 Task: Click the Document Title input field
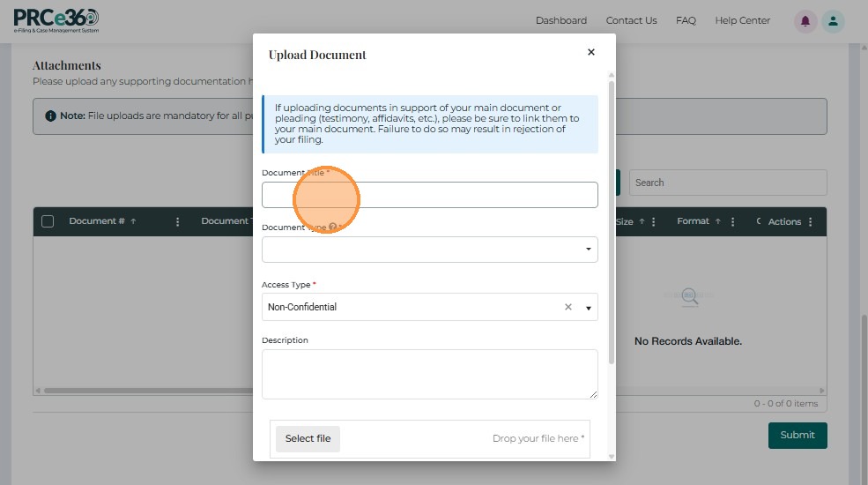point(429,195)
